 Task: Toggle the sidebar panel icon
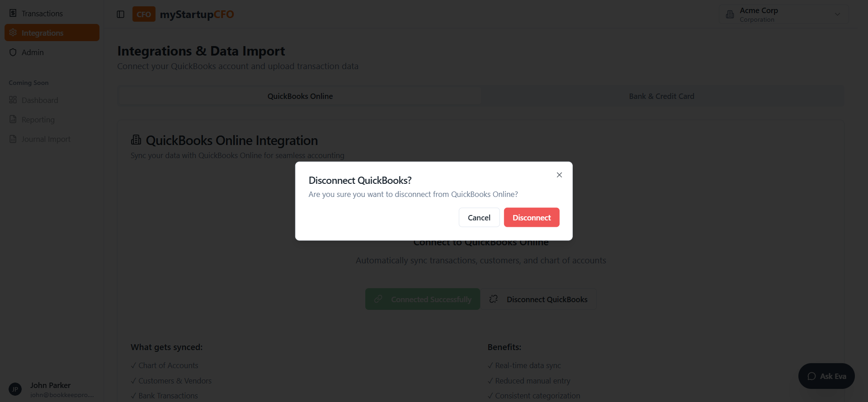click(120, 14)
